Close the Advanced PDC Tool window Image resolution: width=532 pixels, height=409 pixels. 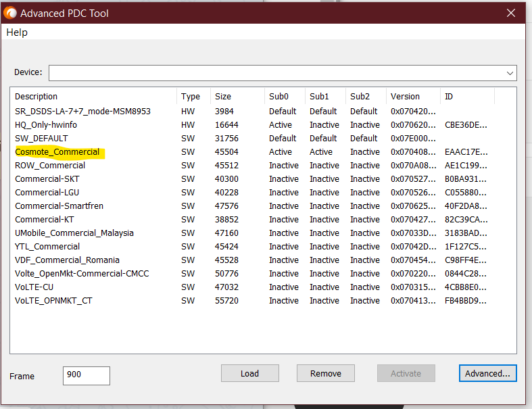tap(511, 13)
